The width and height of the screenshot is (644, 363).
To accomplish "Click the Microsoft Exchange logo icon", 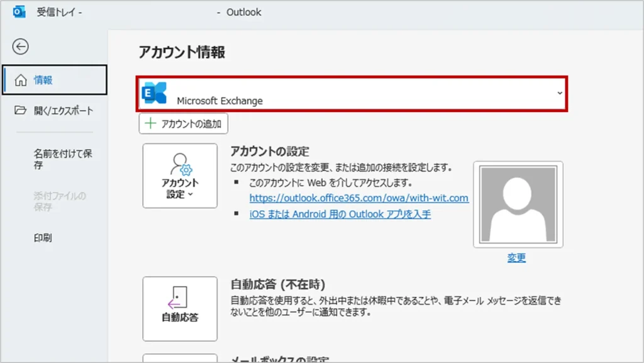I will click(155, 93).
